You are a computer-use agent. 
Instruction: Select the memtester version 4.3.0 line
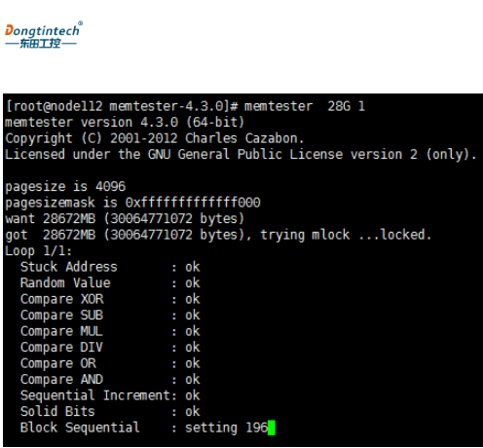pos(125,123)
